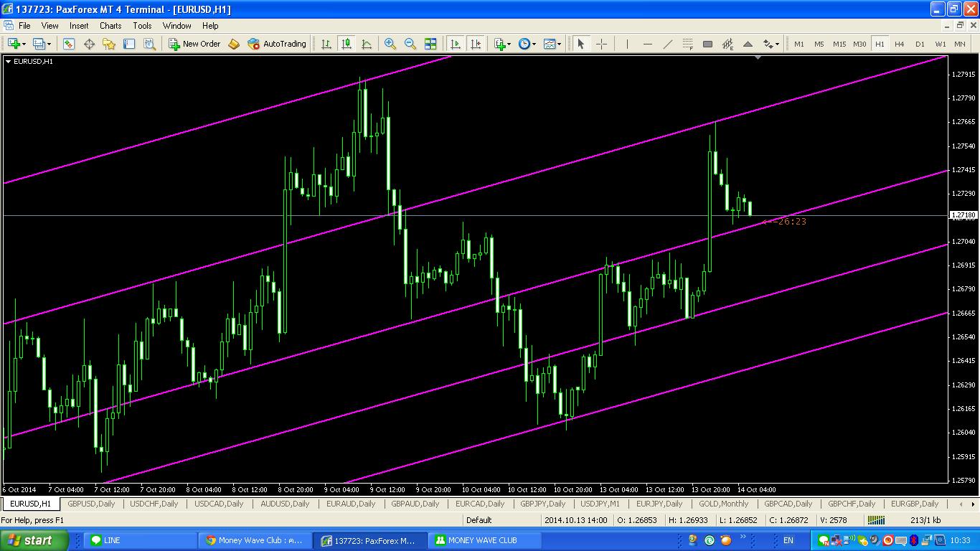Show the Market Watch window
The width and height of the screenshot is (980, 551).
pyautogui.click(x=69, y=44)
